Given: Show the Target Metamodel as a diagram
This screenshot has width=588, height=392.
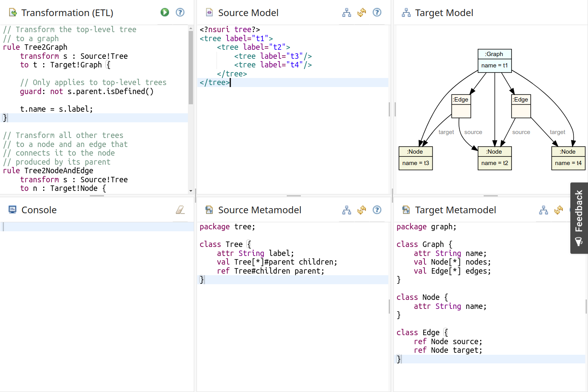Looking at the screenshot, I should (543, 210).
